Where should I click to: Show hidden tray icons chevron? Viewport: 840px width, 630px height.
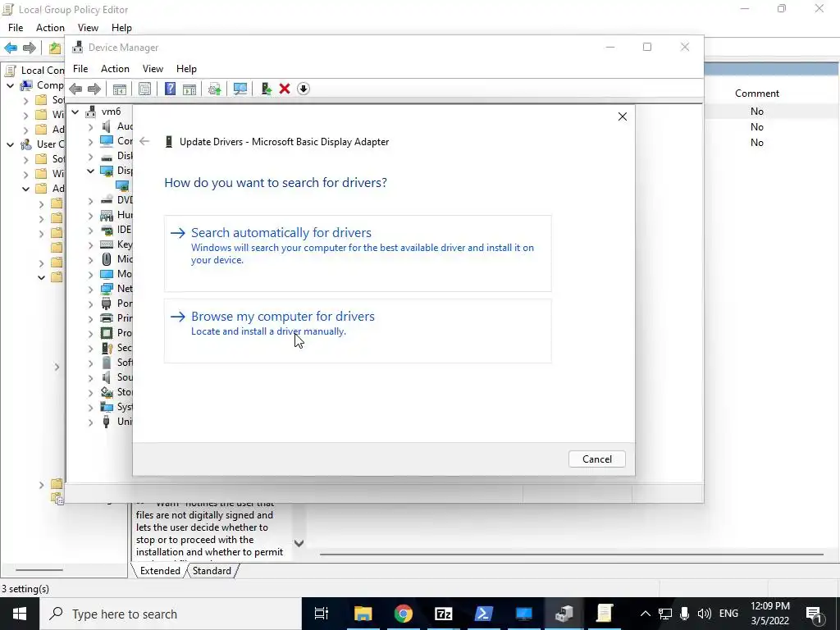(646, 614)
